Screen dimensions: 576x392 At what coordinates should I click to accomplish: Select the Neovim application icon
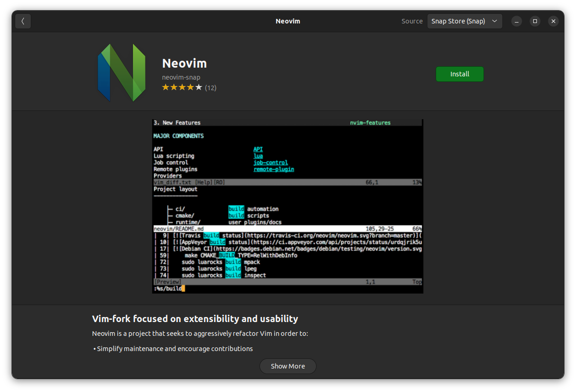[121, 72]
